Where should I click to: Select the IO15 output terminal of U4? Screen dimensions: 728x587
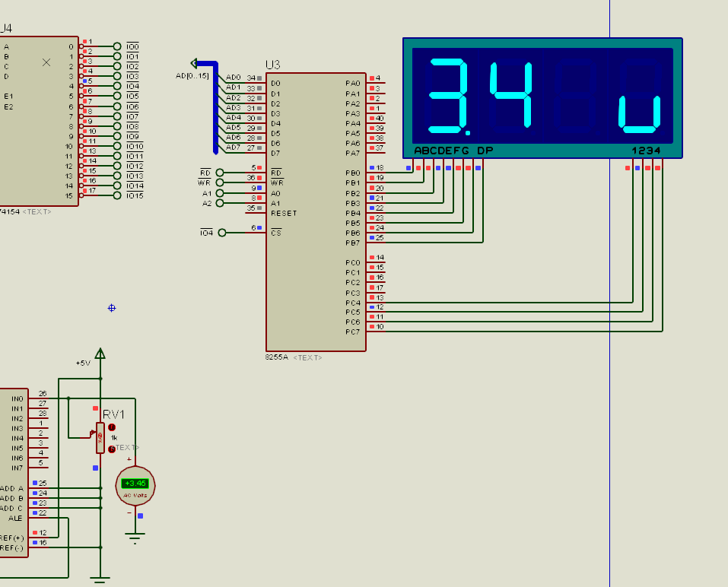pos(117,196)
